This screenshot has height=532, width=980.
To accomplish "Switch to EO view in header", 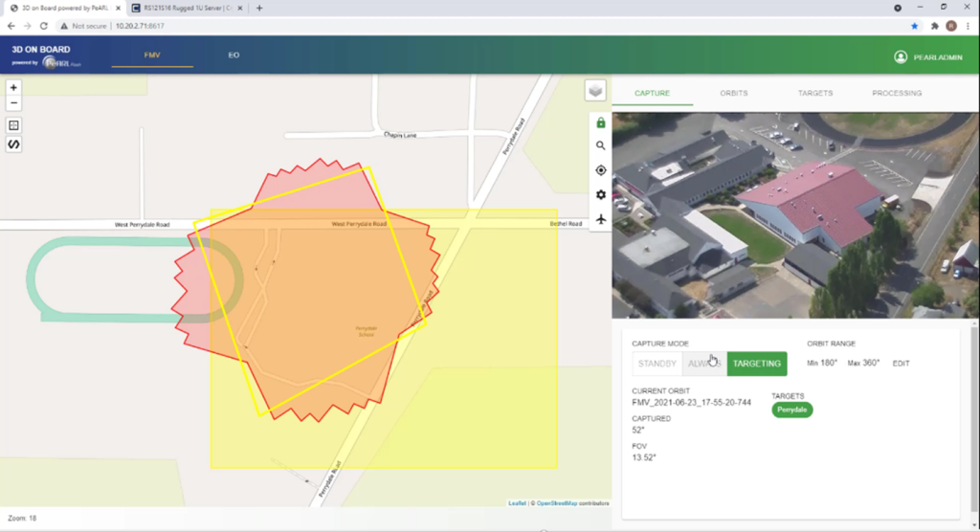I will coord(234,55).
